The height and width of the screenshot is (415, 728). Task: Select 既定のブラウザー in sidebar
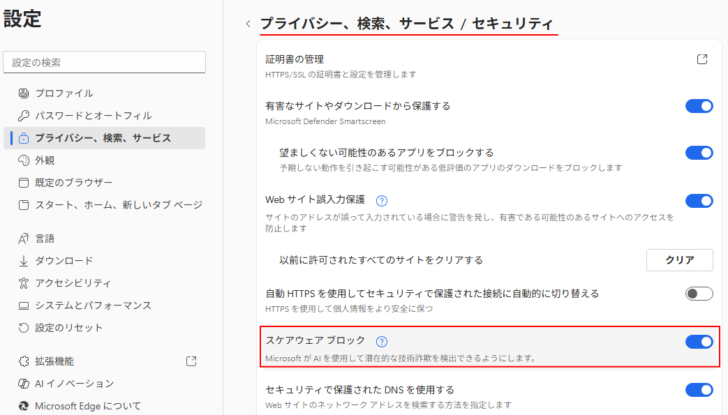[x=73, y=183]
